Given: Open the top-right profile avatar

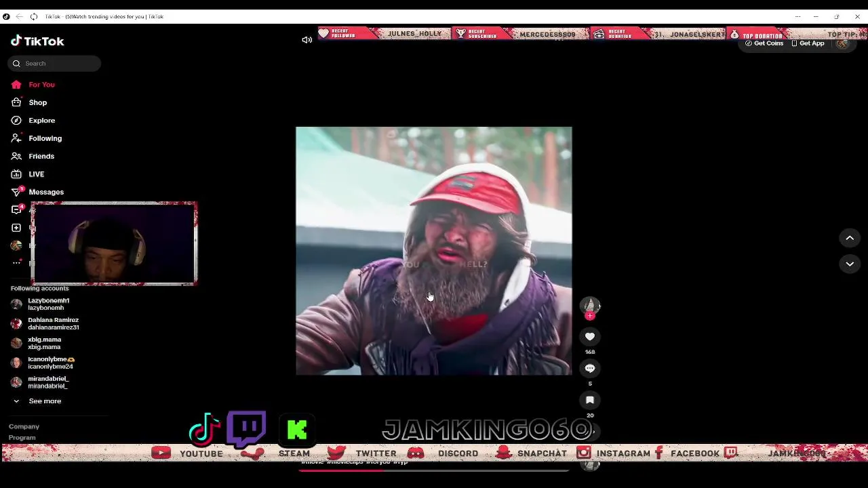Looking at the screenshot, I should tap(842, 43).
